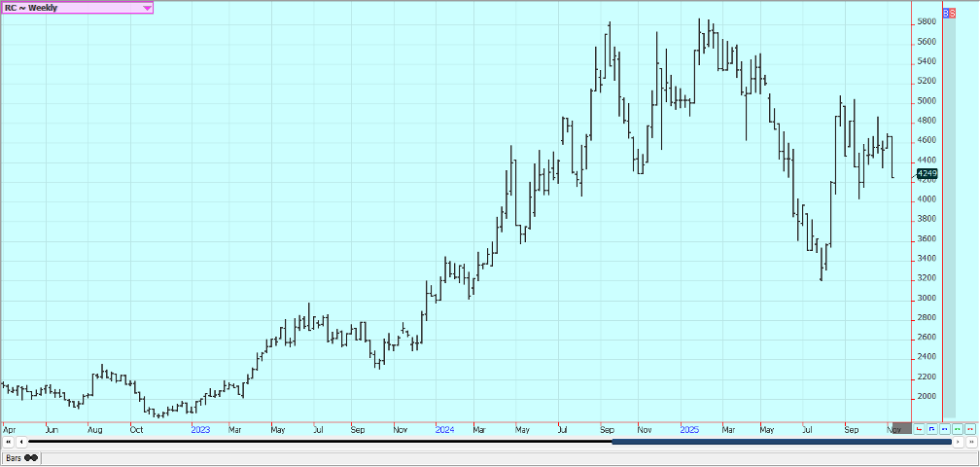Image resolution: width=980 pixels, height=467 pixels.
Task: Click the red arrow chart tool icon
Action: point(919,428)
